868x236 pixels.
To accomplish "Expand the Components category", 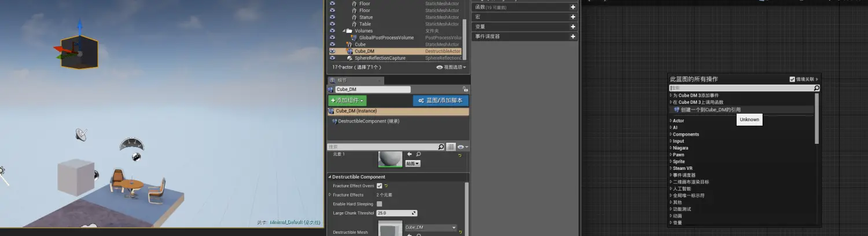I will pos(671,135).
